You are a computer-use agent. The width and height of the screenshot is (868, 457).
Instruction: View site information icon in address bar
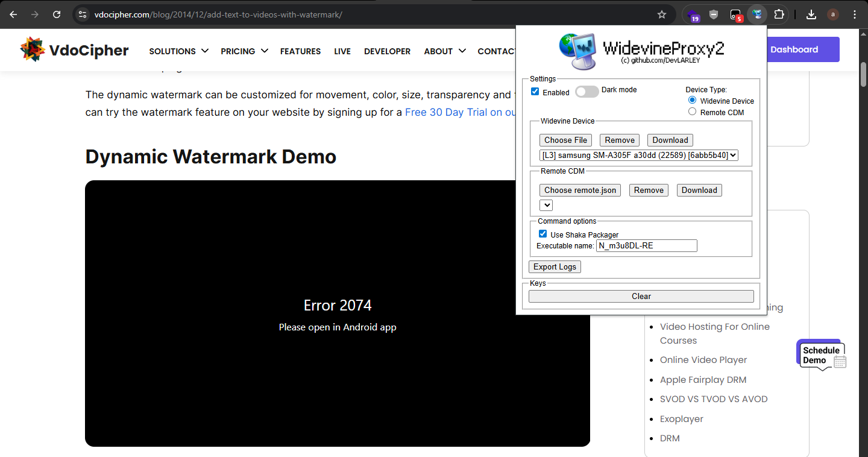83,14
